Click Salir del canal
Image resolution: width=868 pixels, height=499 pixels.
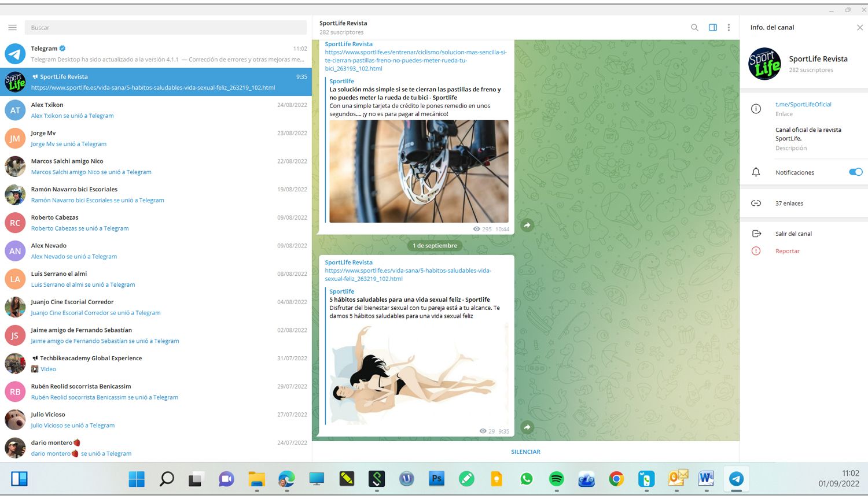coord(793,234)
